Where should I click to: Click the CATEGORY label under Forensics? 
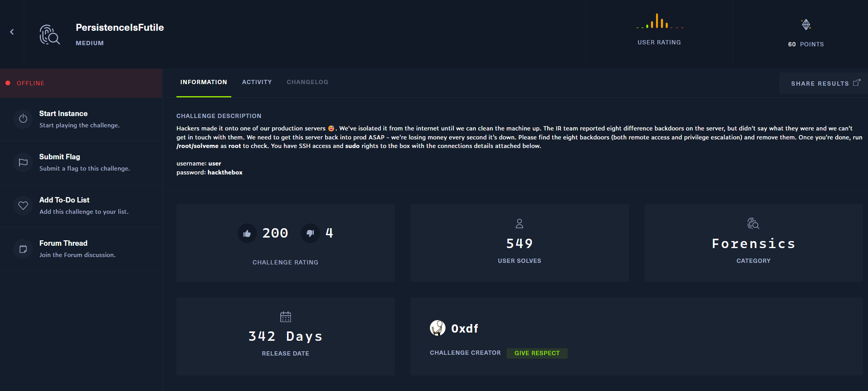754,261
